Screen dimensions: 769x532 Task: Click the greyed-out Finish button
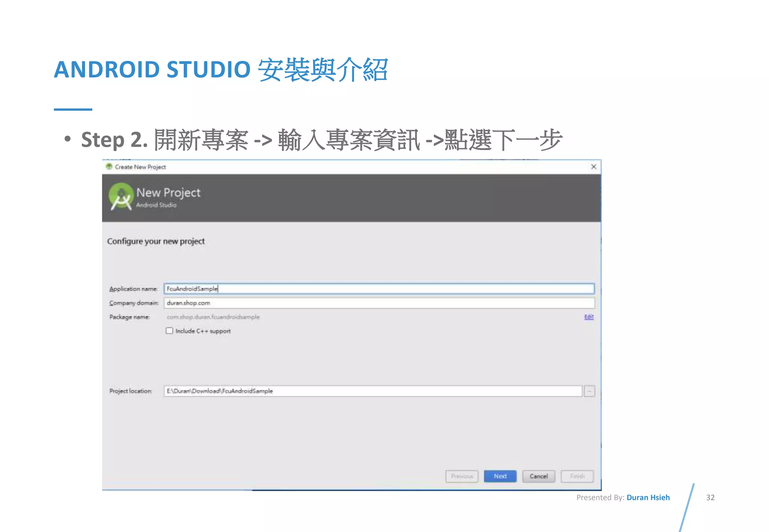click(x=577, y=476)
